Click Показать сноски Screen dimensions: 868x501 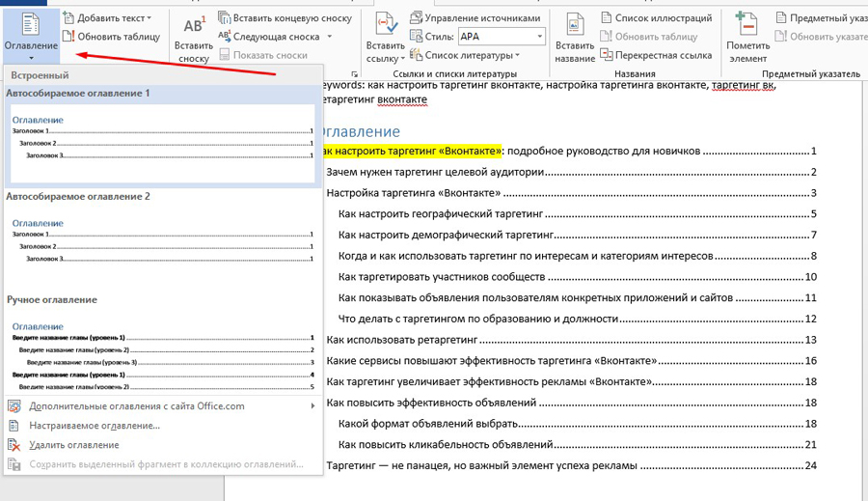[263, 55]
